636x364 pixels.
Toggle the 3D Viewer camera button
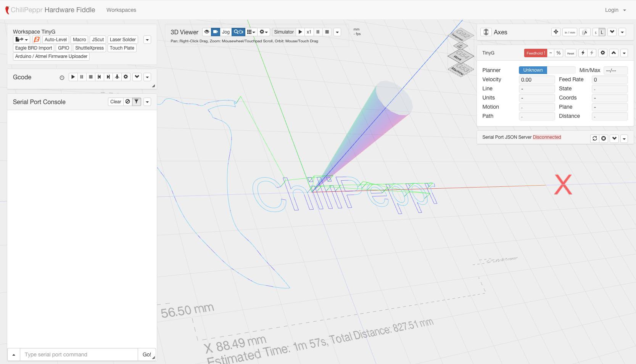pos(216,32)
